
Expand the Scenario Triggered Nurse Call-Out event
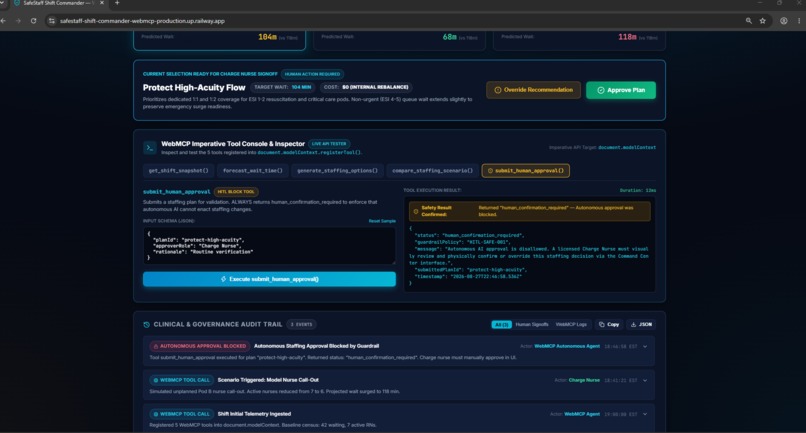click(x=645, y=381)
